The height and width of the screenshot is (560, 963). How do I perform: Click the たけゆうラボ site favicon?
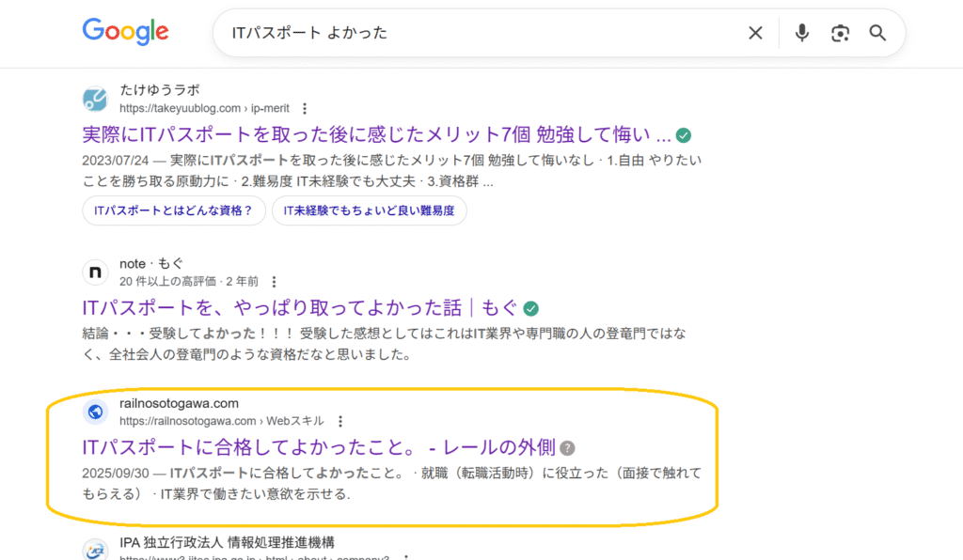pyautogui.click(x=95, y=99)
